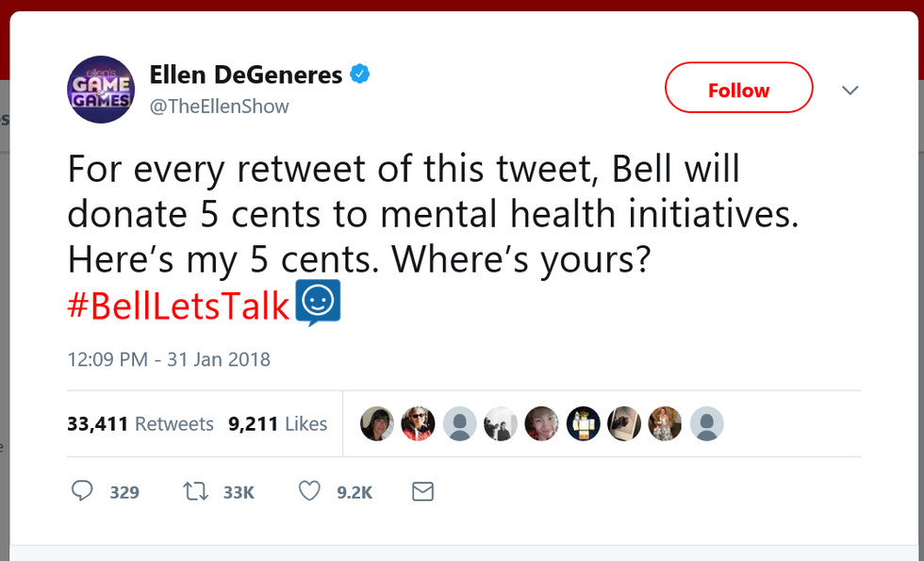
Task: Open the liker avatar wearing sunglasses
Action: click(x=419, y=424)
